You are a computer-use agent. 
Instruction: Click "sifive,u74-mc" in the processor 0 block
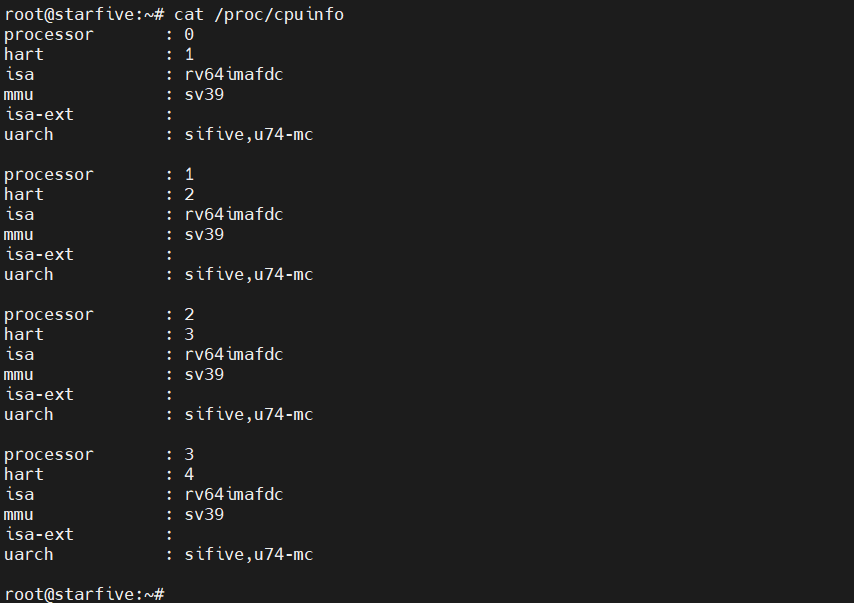pyautogui.click(x=249, y=134)
